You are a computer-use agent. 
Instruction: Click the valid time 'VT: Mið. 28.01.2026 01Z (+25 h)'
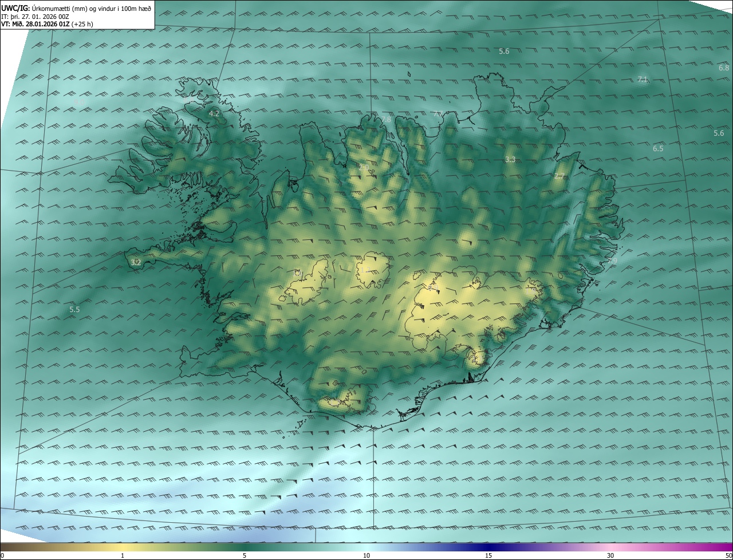click(48, 25)
